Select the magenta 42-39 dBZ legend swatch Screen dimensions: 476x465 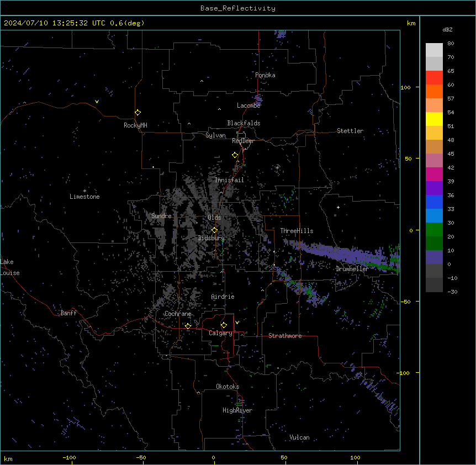point(434,174)
